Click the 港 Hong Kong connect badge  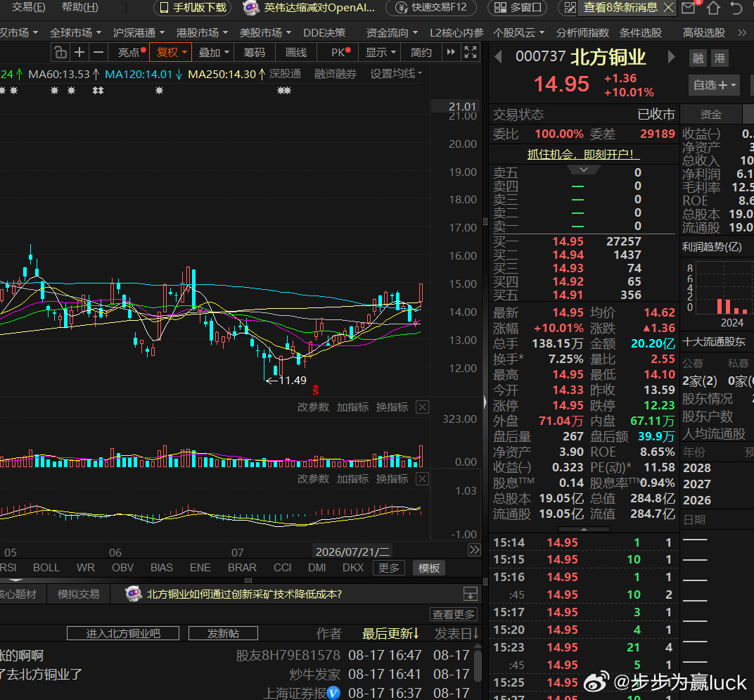pos(720,58)
